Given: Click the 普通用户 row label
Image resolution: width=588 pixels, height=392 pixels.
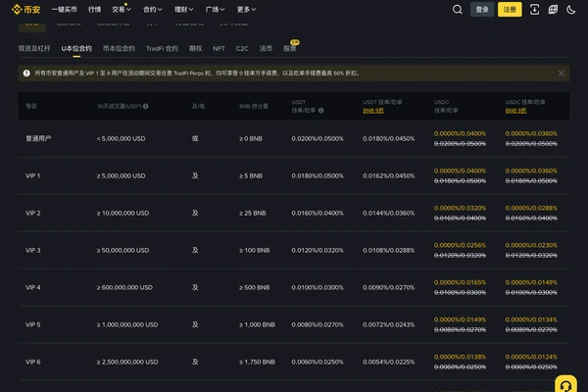Looking at the screenshot, I should point(38,138).
